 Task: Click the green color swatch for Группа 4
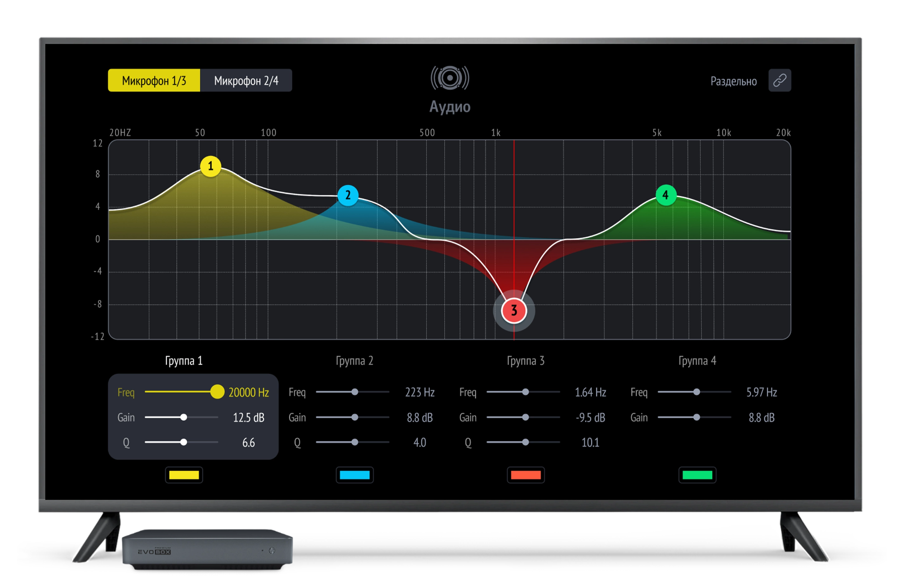(697, 475)
